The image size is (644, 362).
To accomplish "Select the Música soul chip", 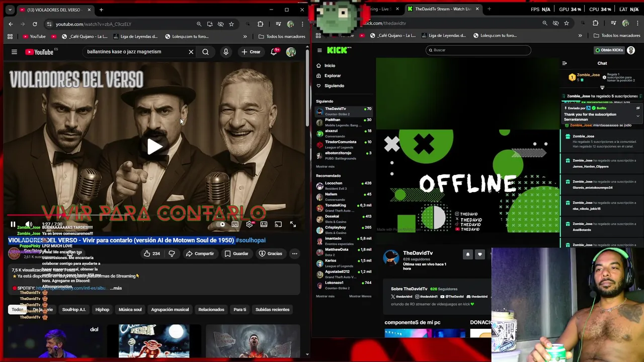I will tap(130, 310).
